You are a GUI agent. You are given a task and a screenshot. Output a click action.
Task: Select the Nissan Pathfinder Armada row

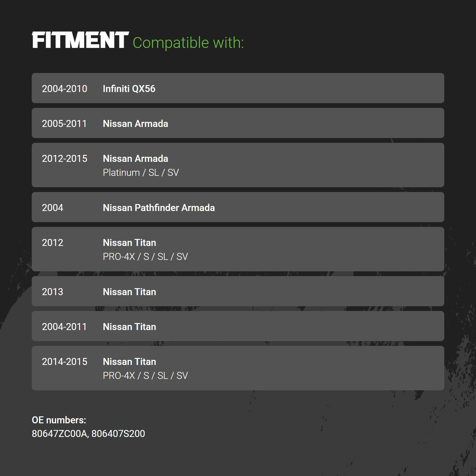click(x=238, y=207)
